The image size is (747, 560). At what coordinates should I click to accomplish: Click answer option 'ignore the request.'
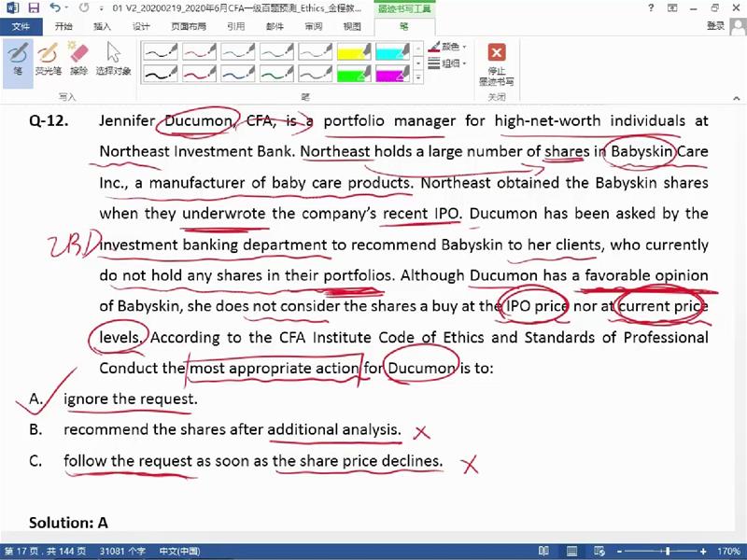tap(131, 399)
